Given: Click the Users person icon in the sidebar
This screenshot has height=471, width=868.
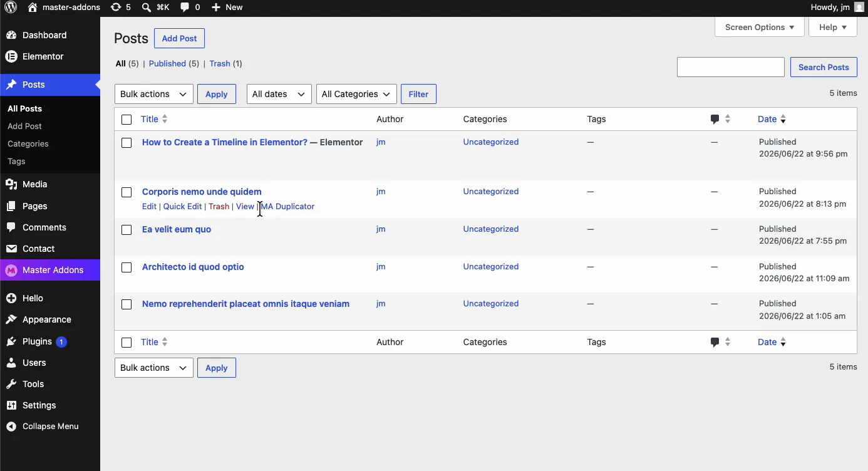Looking at the screenshot, I should pyautogui.click(x=11, y=363).
